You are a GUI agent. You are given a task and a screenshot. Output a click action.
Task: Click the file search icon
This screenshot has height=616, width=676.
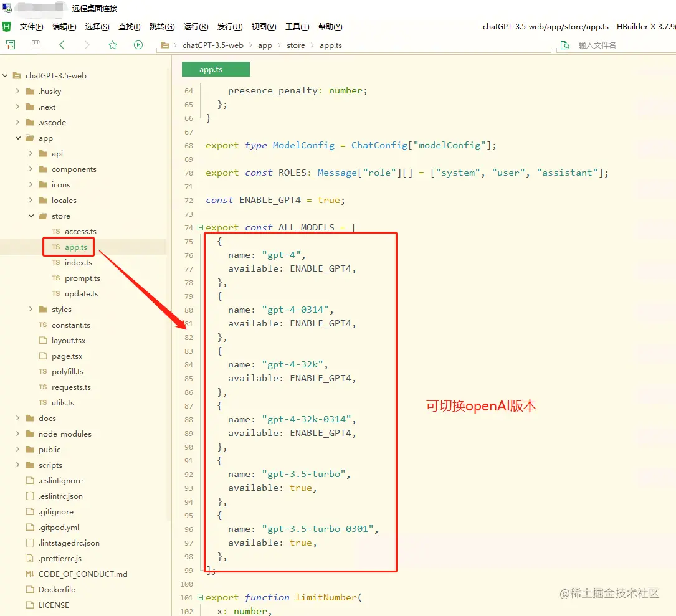click(564, 45)
